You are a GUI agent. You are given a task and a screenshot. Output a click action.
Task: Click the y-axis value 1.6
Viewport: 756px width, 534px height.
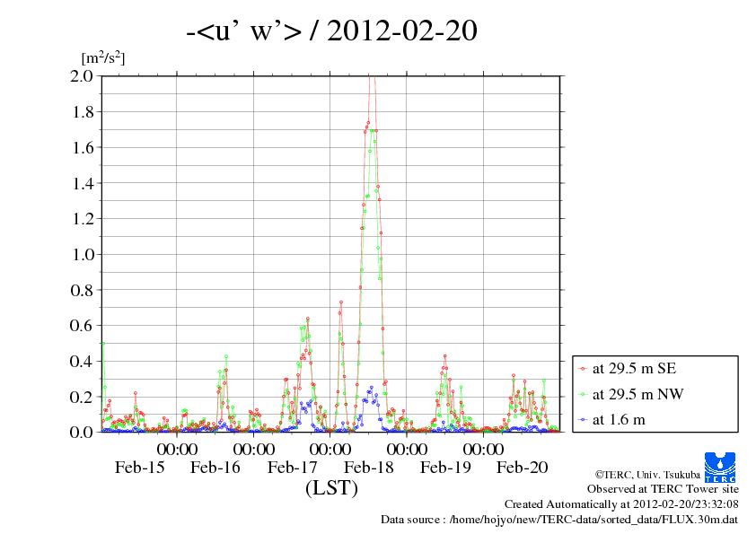82,147
